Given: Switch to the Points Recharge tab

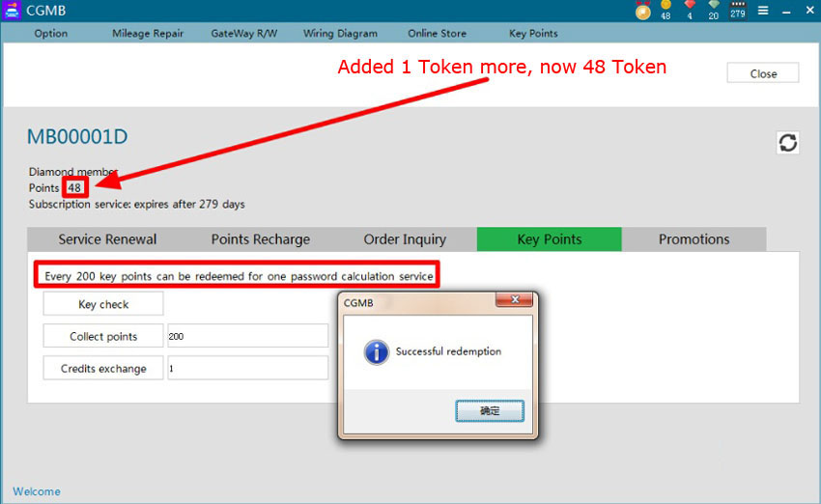Looking at the screenshot, I should (260, 239).
